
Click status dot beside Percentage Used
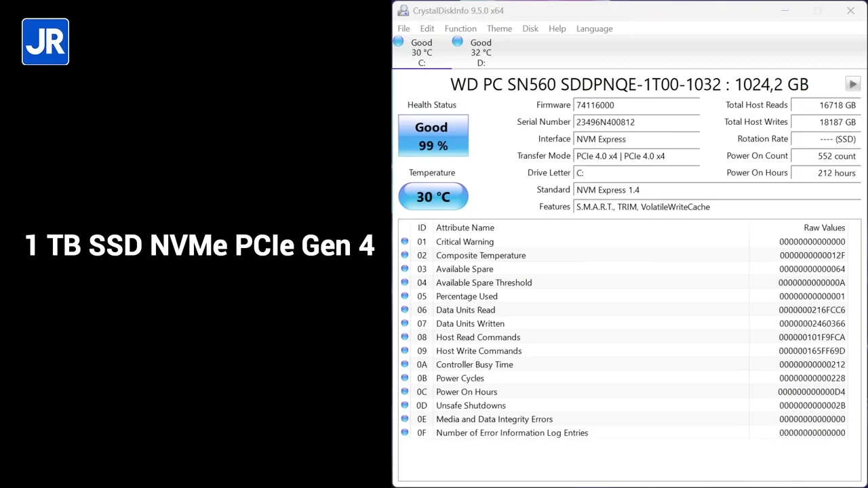coord(405,296)
